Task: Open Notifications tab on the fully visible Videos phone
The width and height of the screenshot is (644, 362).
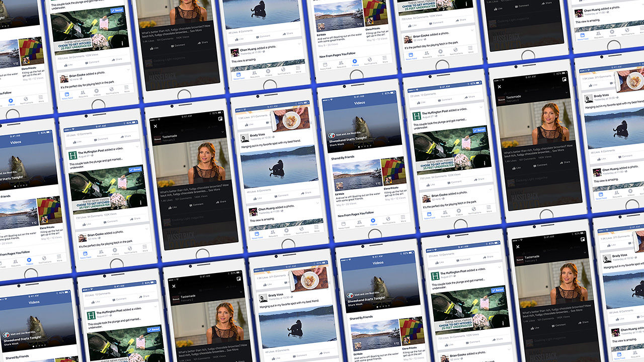Action: [388, 220]
